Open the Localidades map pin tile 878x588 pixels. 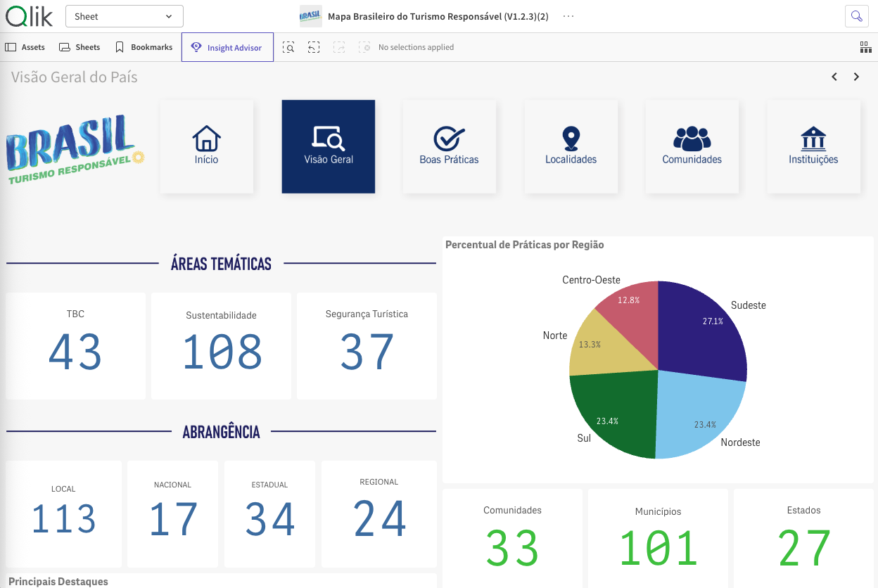(571, 146)
